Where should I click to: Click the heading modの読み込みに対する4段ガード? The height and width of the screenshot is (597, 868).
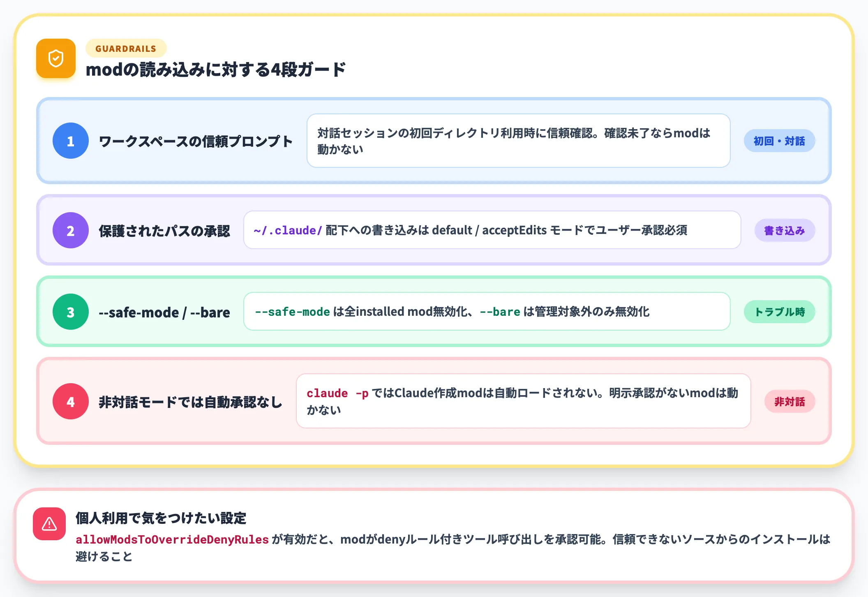pos(216,69)
